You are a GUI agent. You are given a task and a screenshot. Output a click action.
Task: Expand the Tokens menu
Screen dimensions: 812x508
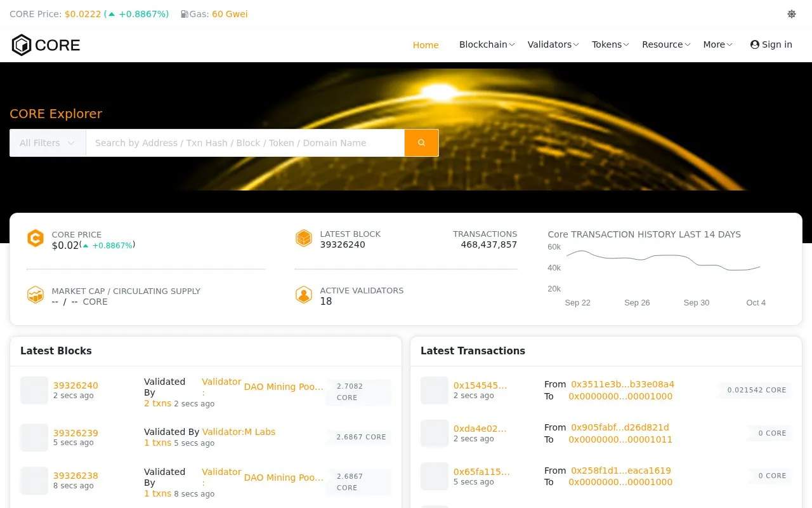(x=610, y=44)
